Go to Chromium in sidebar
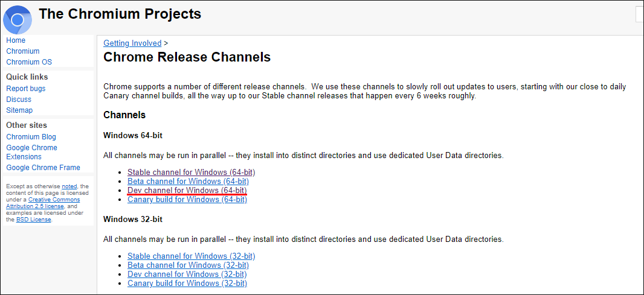The image size is (644, 295). (22, 51)
